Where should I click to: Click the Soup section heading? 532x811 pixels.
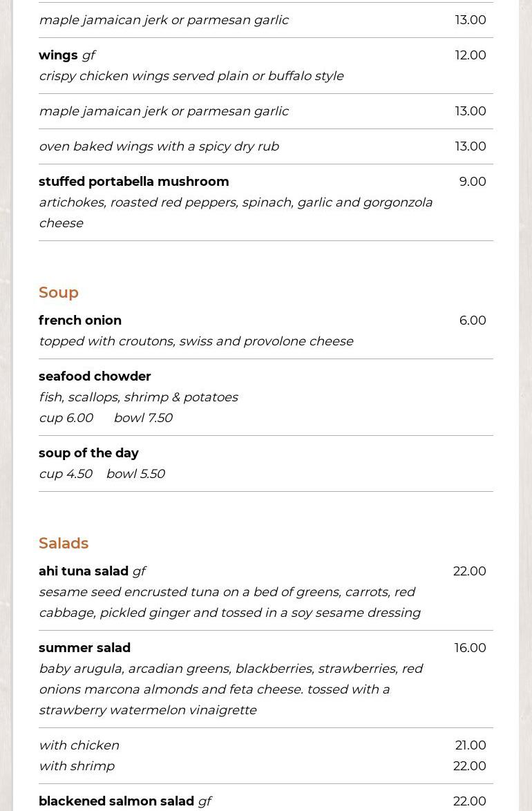point(59,292)
